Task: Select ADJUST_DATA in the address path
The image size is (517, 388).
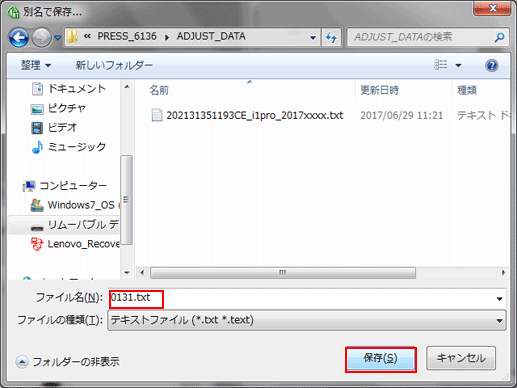Action: pos(211,36)
